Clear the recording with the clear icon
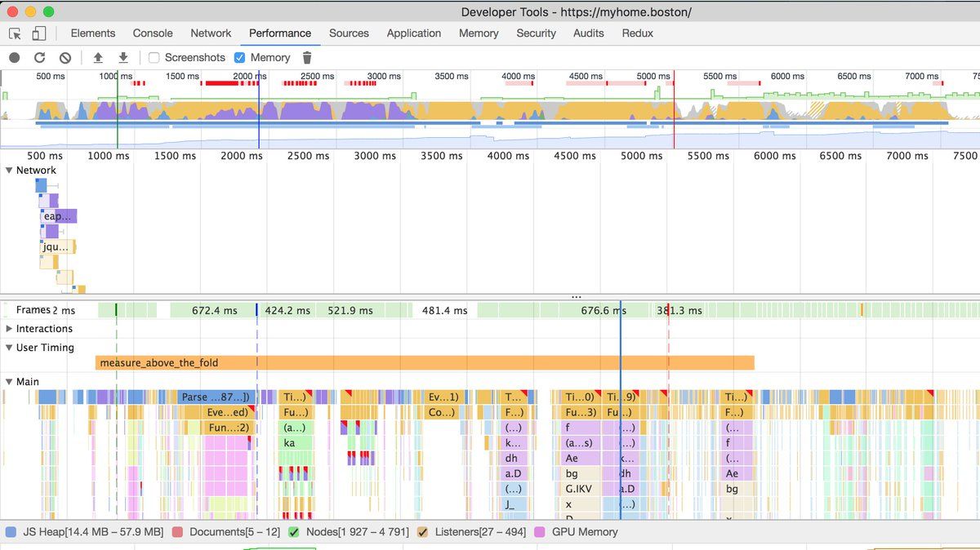The image size is (980, 550). tap(65, 58)
